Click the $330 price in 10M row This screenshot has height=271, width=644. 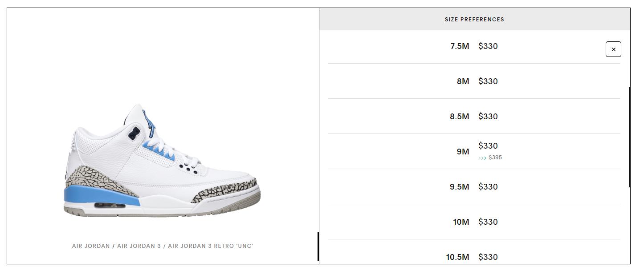coord(488,222)
